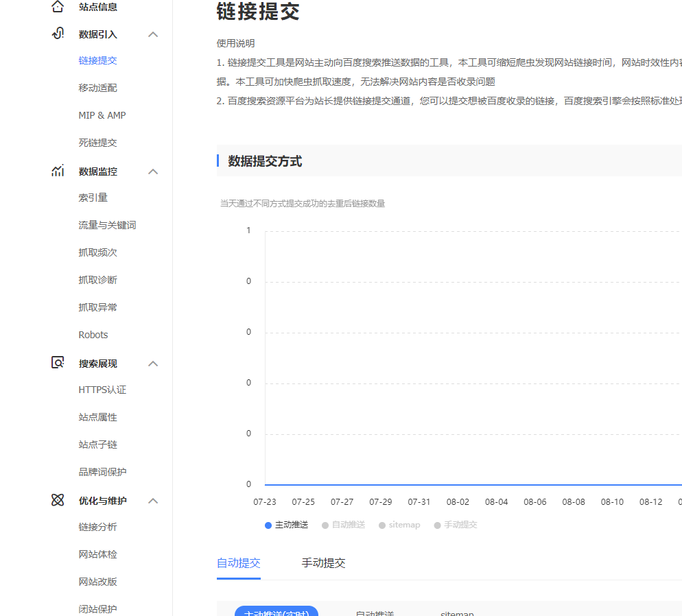The width and height of the screenshot is (682, 616).
Task: Click the 搜索展现 search icon
Action: point(58,363)
